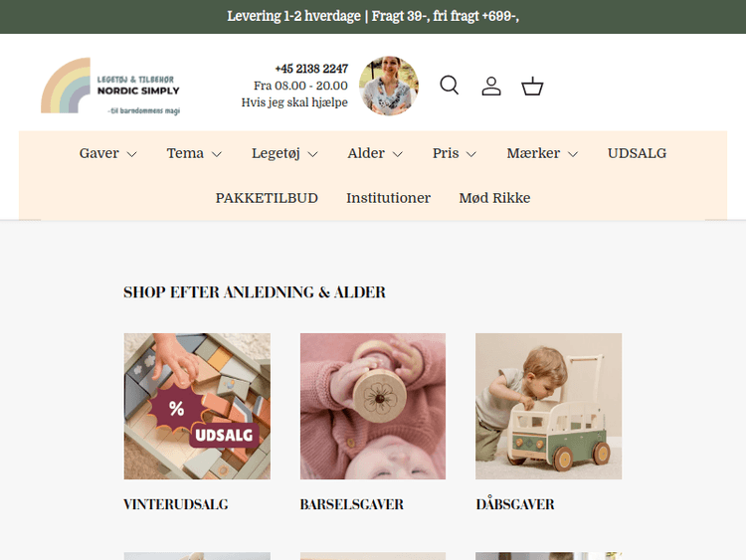Open the shopping basket icon

pos(532,87)
